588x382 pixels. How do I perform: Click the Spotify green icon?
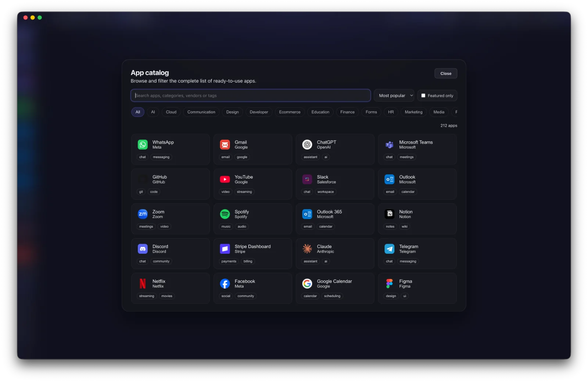(225, 214)
